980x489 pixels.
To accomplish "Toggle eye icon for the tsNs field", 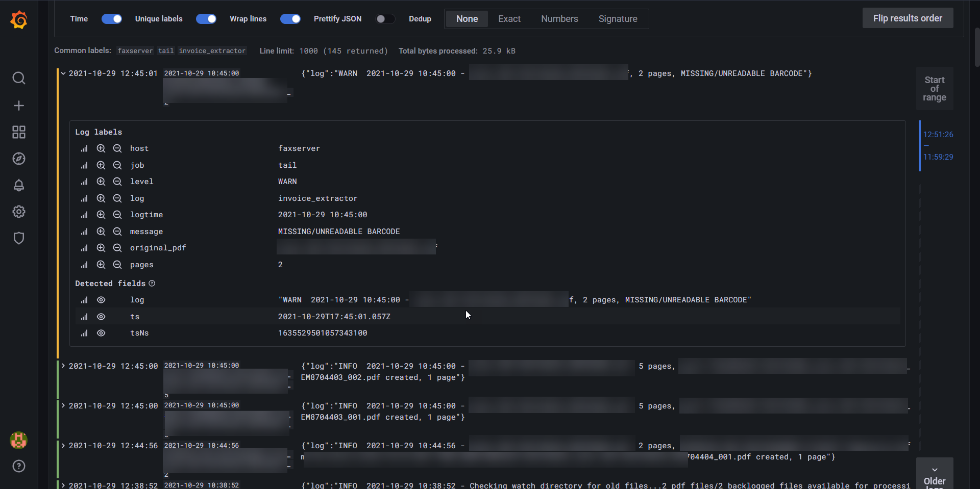I will point(101,333).
